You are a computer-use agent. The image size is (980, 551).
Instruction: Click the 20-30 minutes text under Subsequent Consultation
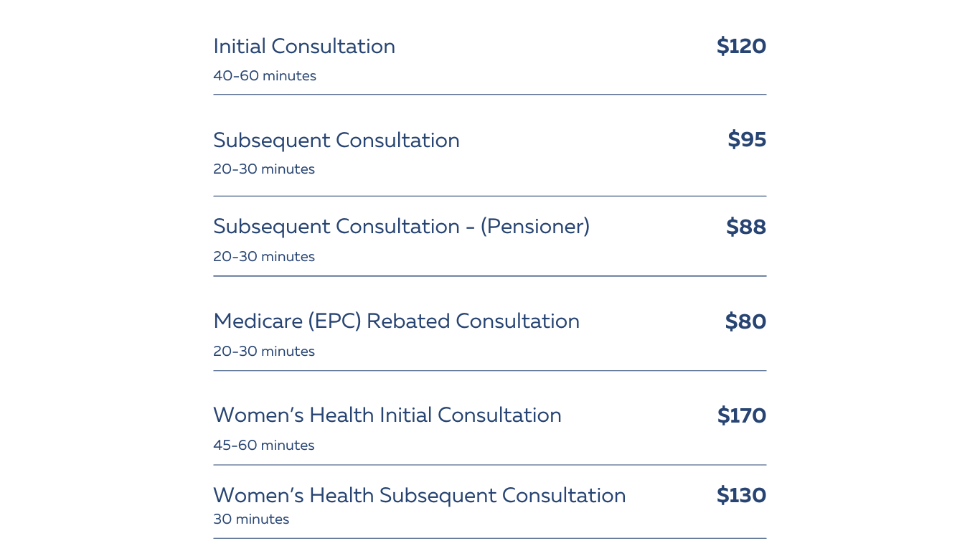pos(264,169)
